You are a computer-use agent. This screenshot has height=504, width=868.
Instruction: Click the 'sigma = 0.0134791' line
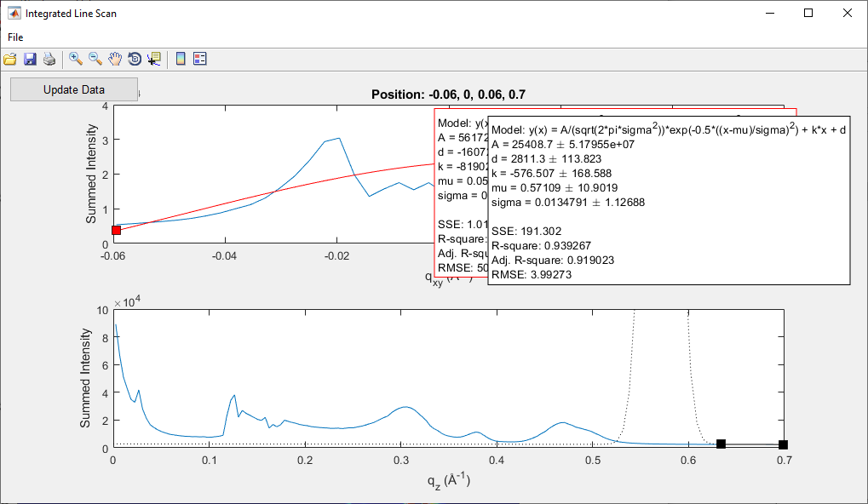568,202
